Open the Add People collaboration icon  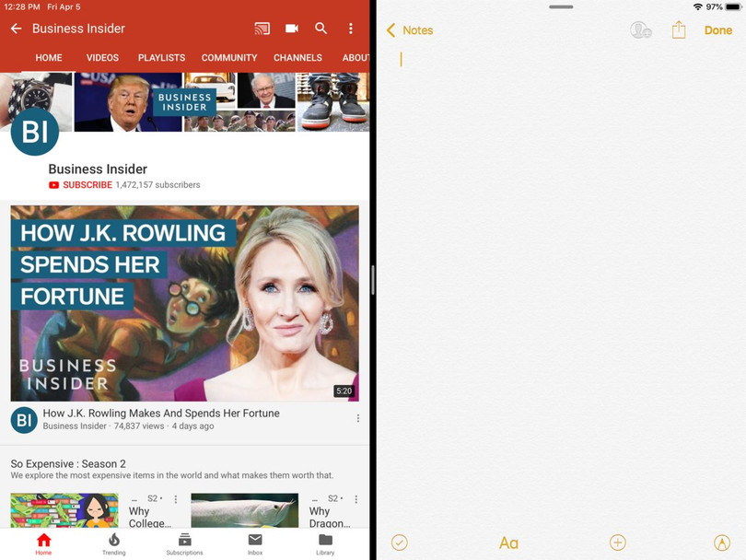click(640, 30)
